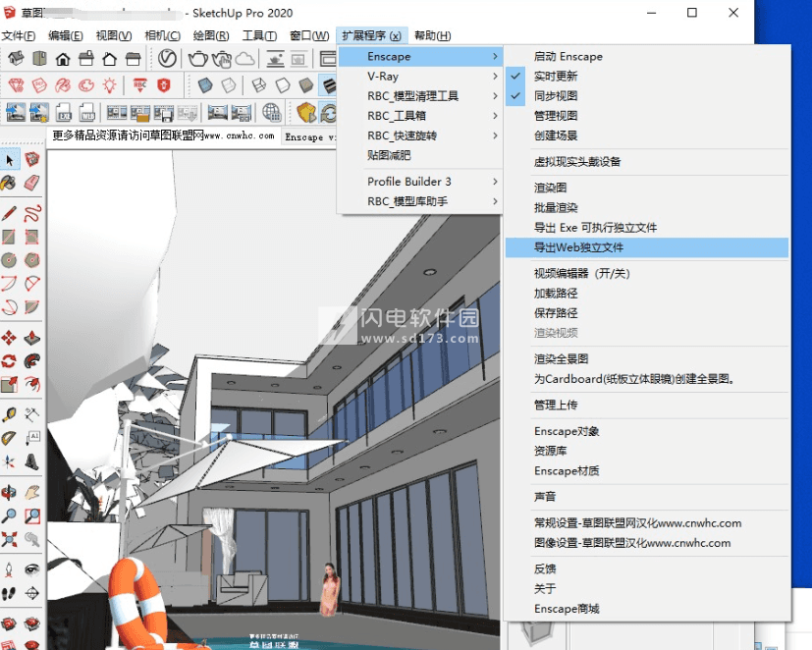Open the 窗口(W) menu
812x650 pixels.
pyautogui.click(x=309, y=35)
